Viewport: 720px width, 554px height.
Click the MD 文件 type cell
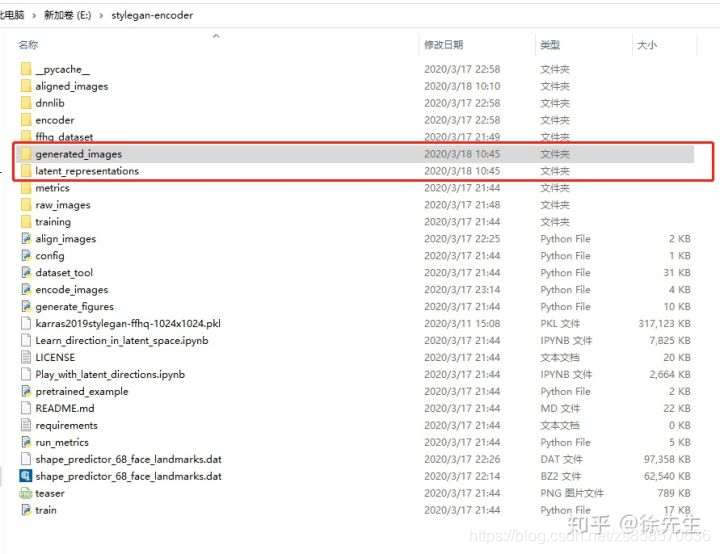[x=560, y=408]
